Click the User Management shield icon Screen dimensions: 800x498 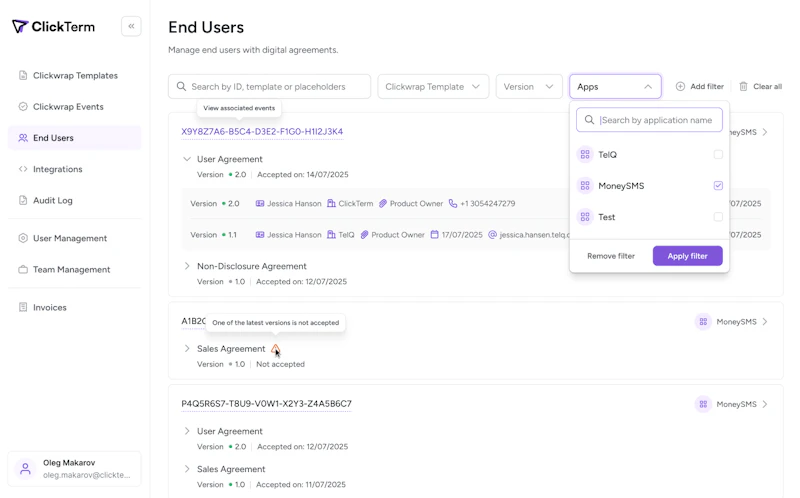click(23, 238)
